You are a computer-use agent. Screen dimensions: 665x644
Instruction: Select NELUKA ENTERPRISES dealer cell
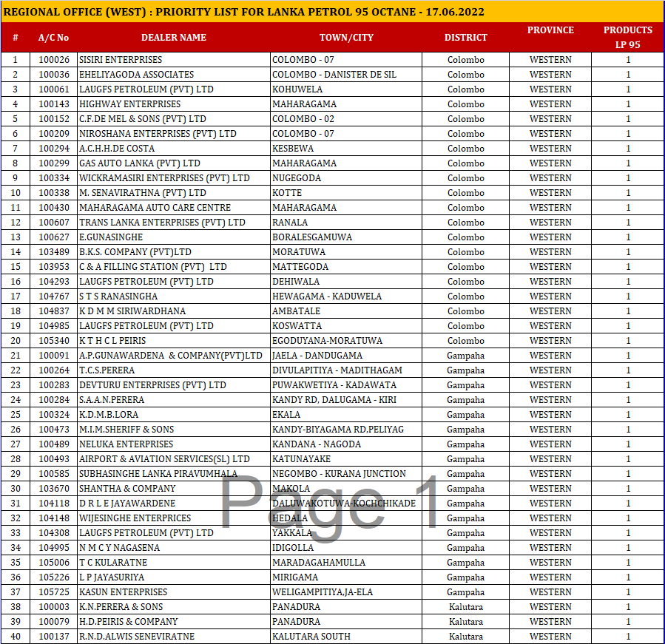click(173, 444)
